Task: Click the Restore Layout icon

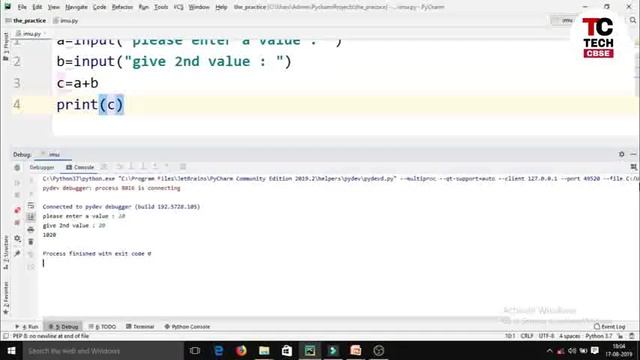Action: [x=633, y=167]
